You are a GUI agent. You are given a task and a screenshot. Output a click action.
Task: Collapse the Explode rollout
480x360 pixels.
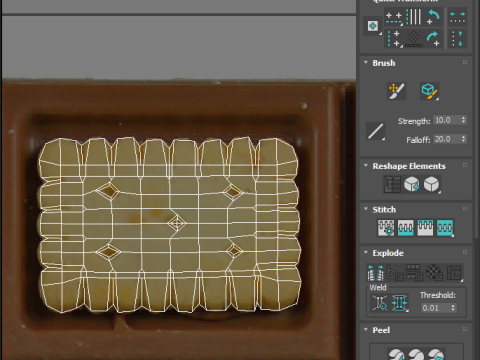(x=366, y=253)
